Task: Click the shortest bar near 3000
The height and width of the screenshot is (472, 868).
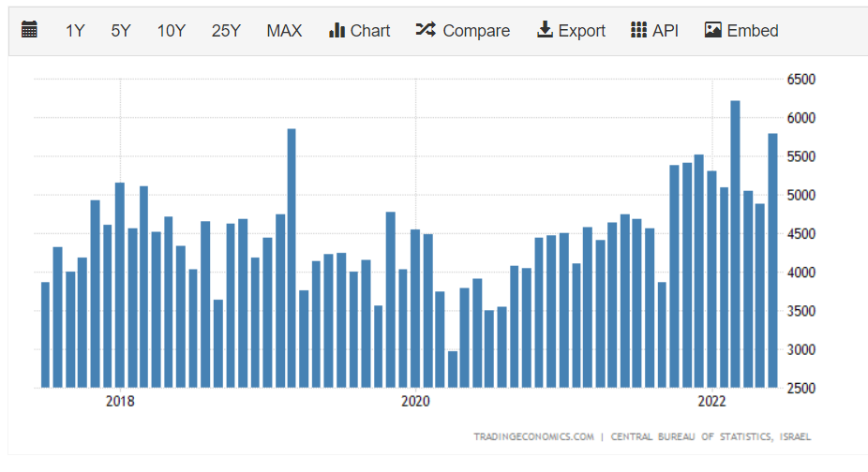Action: 453,369
